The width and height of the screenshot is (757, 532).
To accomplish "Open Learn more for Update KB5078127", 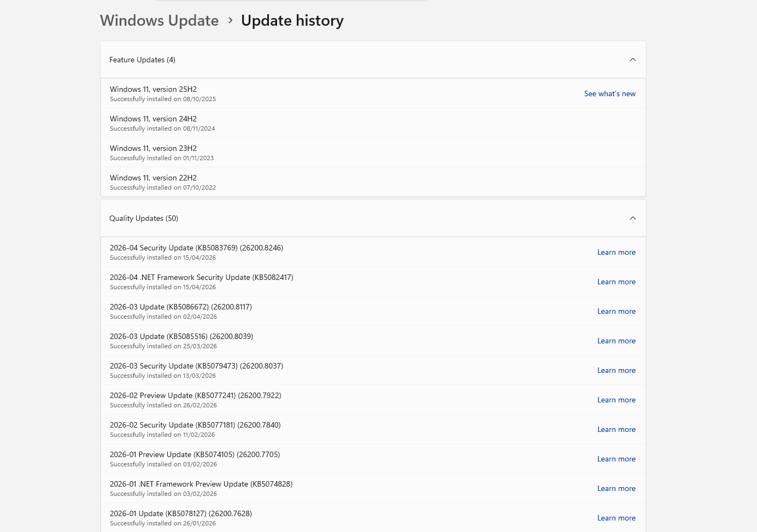I will [x=616, y=518].
